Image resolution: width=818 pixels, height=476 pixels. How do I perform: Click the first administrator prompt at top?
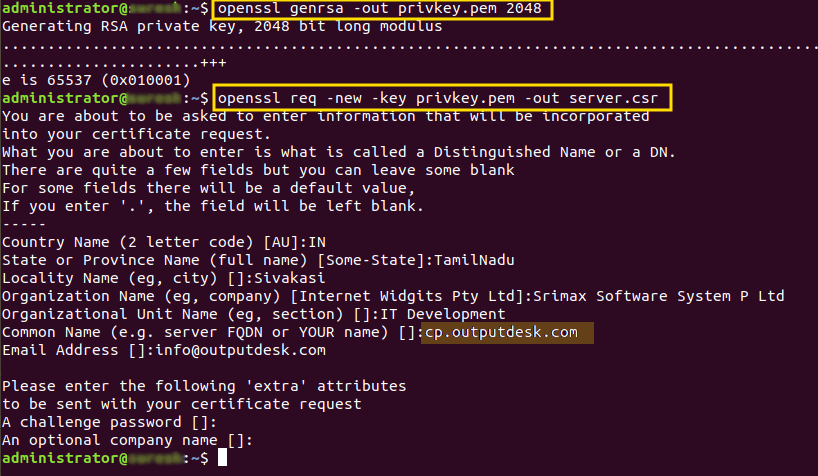point(105,8)
